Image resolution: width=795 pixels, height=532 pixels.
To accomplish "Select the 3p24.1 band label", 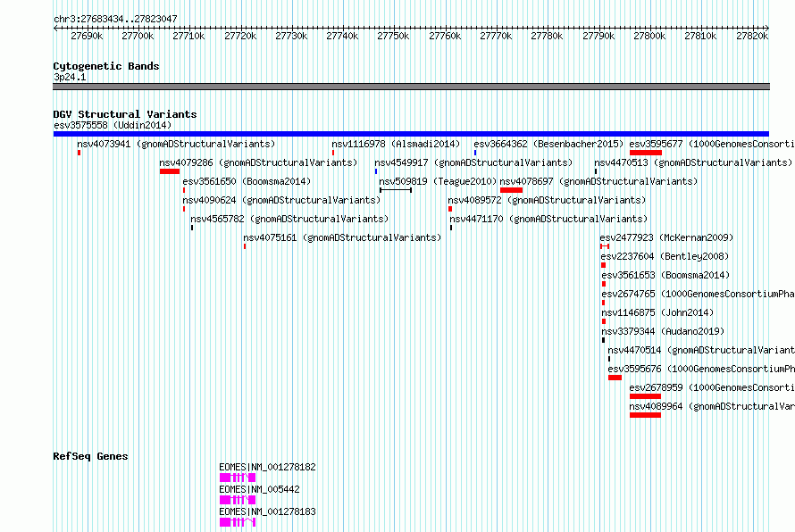I will 70,77.
